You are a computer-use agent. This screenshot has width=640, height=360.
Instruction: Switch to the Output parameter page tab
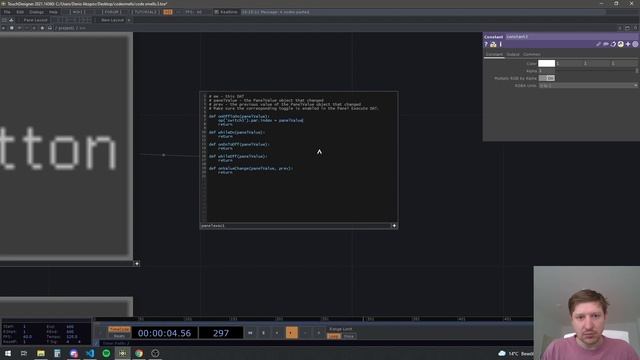pyautogui.click(x=513, y=54)
